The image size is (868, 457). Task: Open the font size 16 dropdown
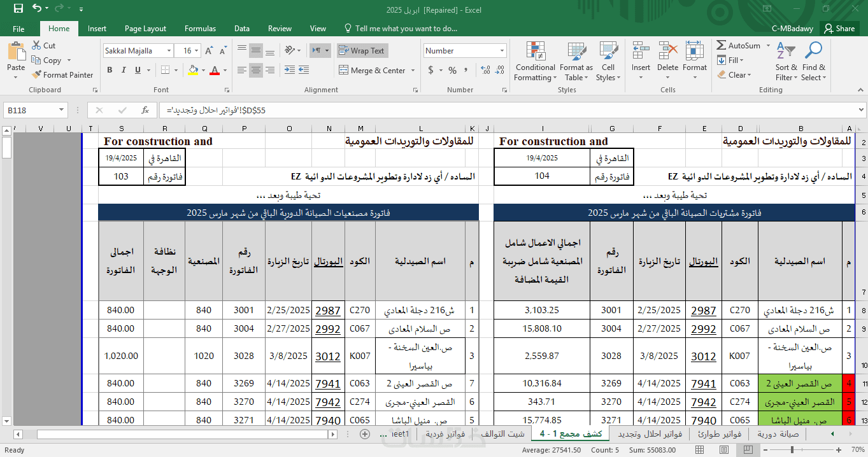196,51
